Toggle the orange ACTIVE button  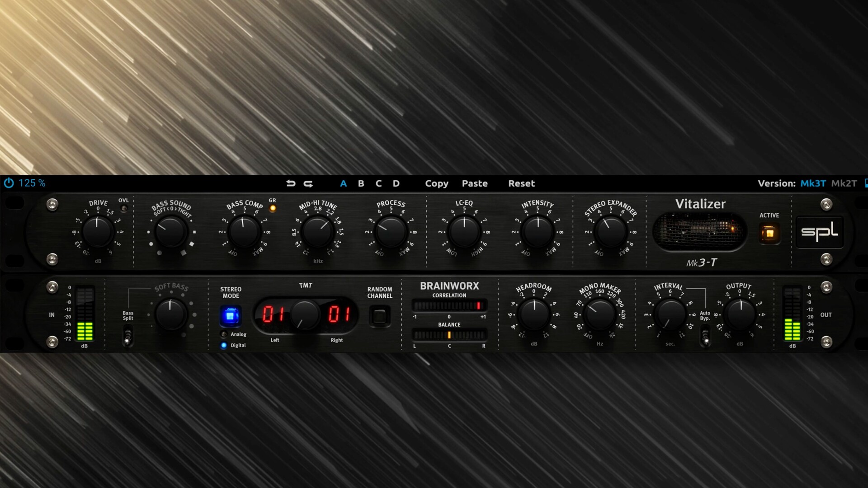[769, 234]
